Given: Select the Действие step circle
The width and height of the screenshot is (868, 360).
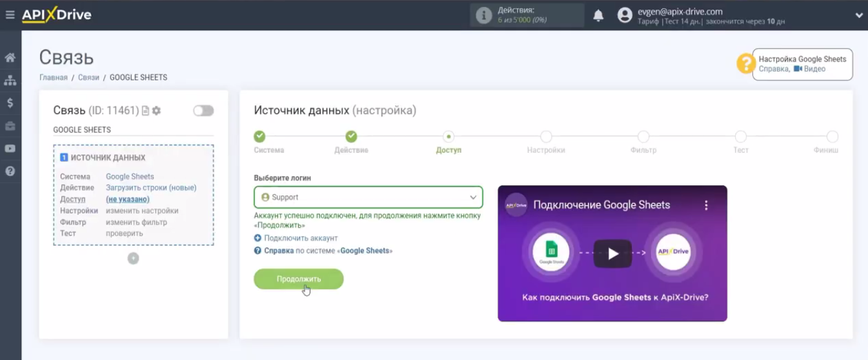Looking at the screenshot, I should coord(351,136).
